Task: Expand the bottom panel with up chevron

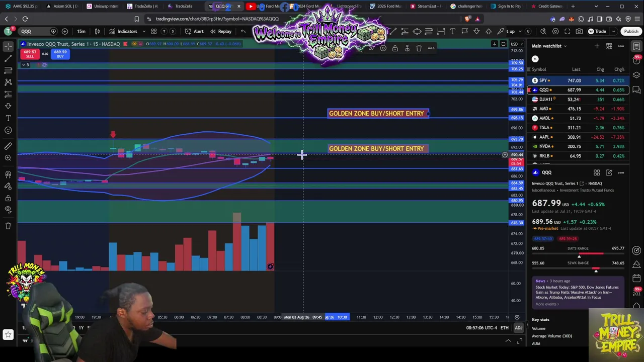Action: point(508,341)
